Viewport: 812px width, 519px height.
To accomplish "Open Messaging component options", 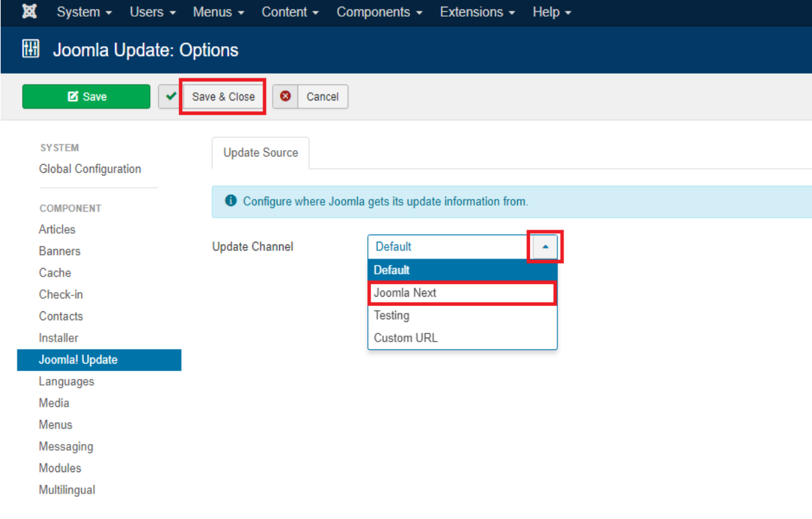I will [x=66, y=447].
